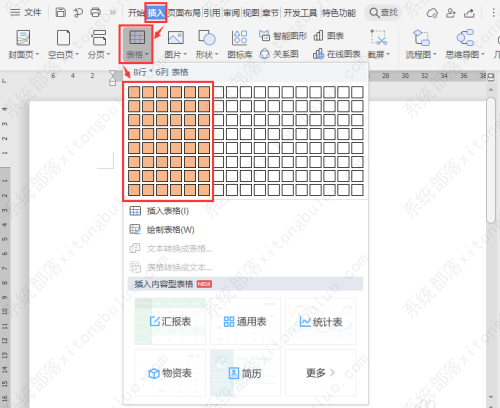Image resolution: width=500 pixels, height=408 pixels.
Task: Click the Save icon in quick access toolbar
Action: pos(61,13)
